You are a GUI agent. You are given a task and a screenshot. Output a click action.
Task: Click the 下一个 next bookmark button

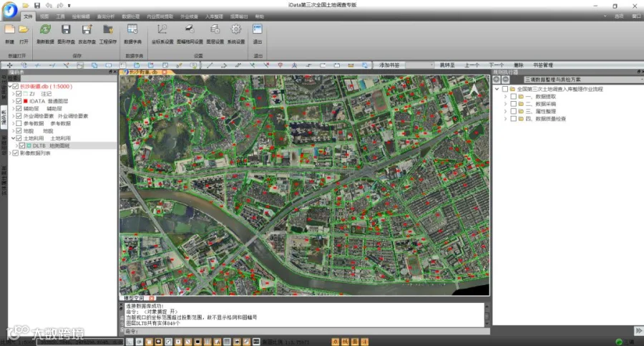pyautogui.click(x=496, y=65)
